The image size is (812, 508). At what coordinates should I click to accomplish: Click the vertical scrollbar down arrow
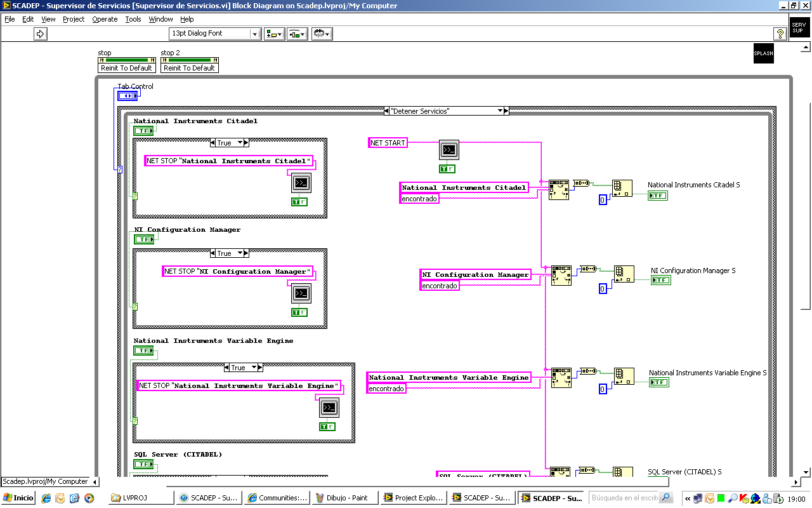(806, 472)
